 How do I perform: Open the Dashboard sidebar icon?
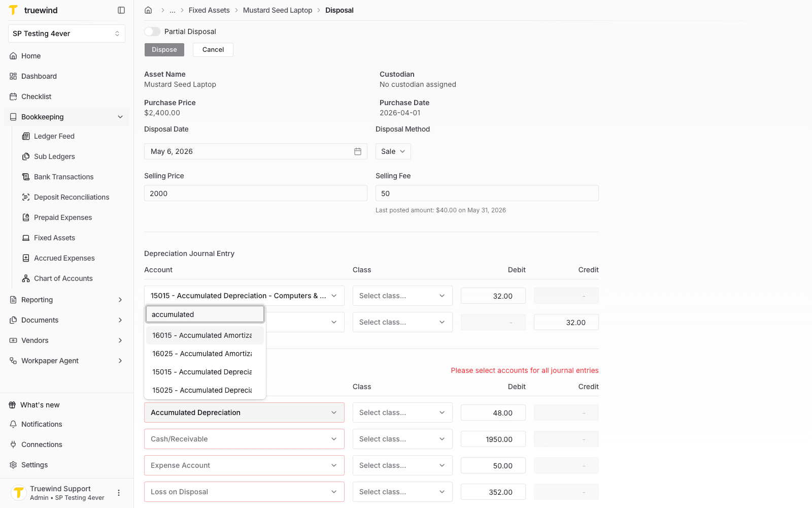point(13,76)
